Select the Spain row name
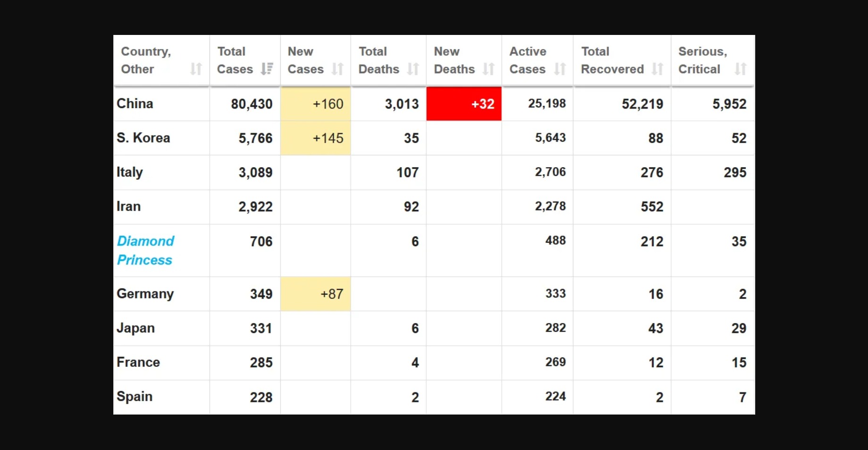Image resolution: width=868 pixels, height=450 pixels. pos(135,397)
